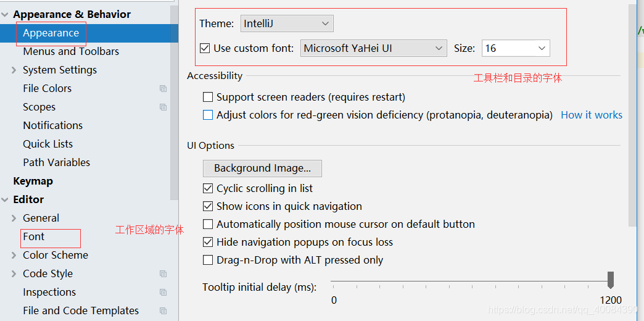Image resolution: width=644 pixels, height=321 pixels.
Task: Toggle Use custom font checkbox
Action: 205,49
